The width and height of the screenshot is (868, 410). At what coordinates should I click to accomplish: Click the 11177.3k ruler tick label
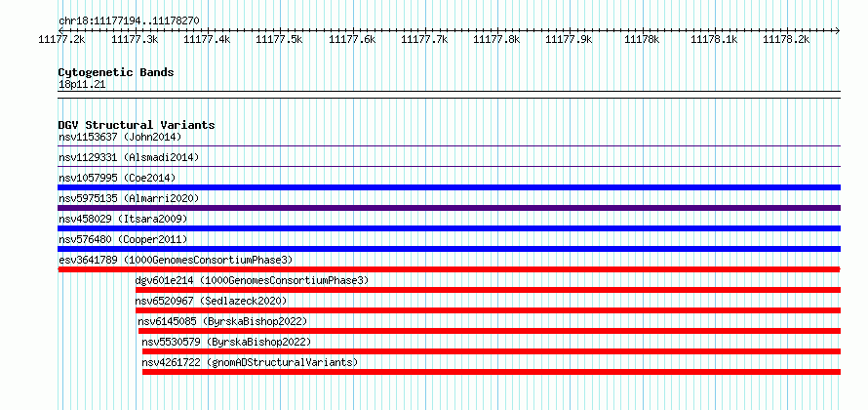135,39
